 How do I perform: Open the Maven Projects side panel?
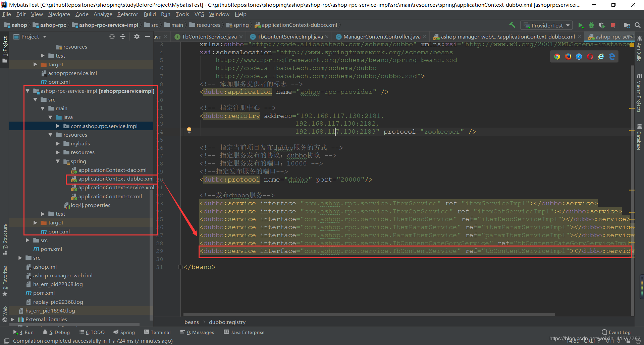(x=639, y=93)
